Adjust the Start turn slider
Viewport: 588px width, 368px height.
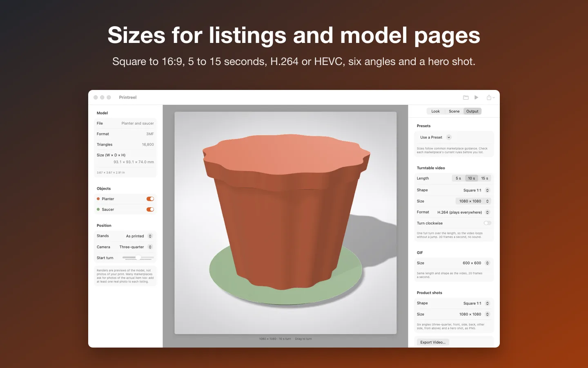coord(138,258)
